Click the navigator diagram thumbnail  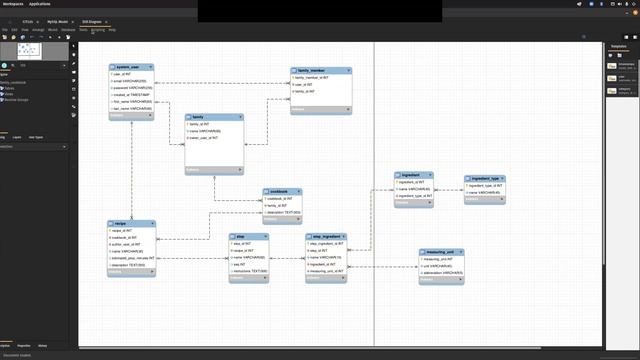29,51
